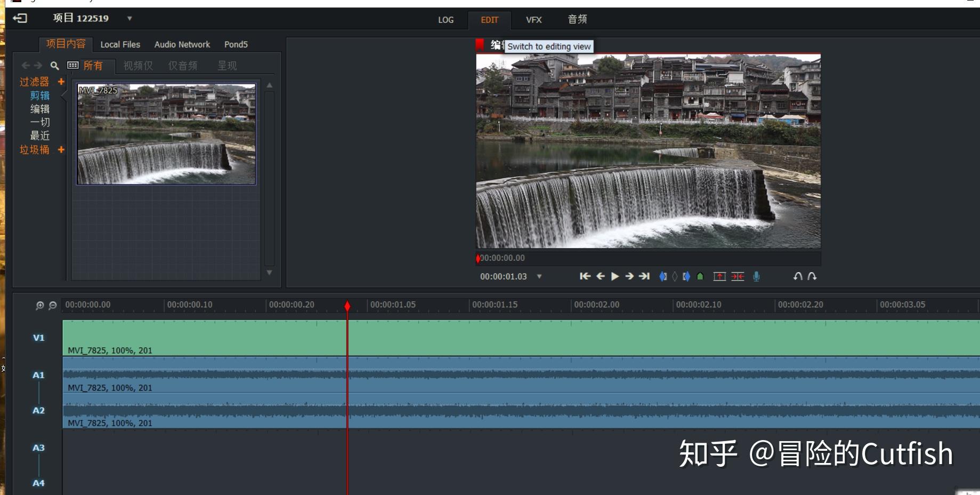Nudge one frame back
This screenshot has width=980, height=495.
pos(601,276)
